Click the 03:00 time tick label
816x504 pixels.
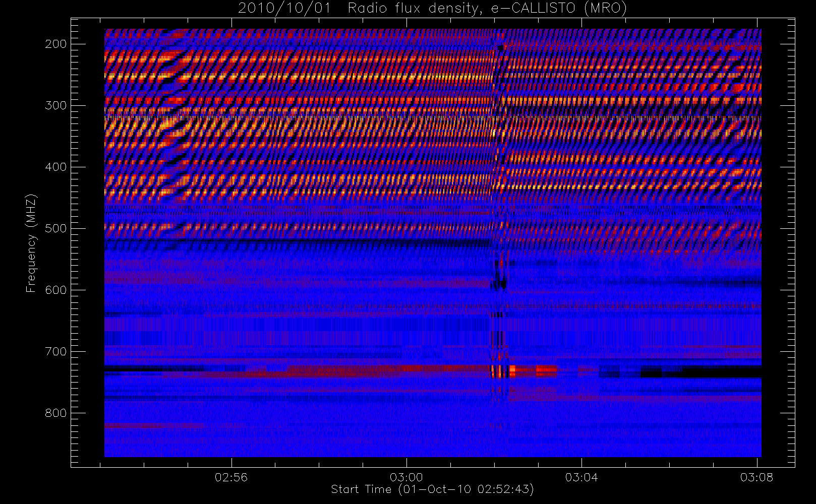click(x=406, y=477)
